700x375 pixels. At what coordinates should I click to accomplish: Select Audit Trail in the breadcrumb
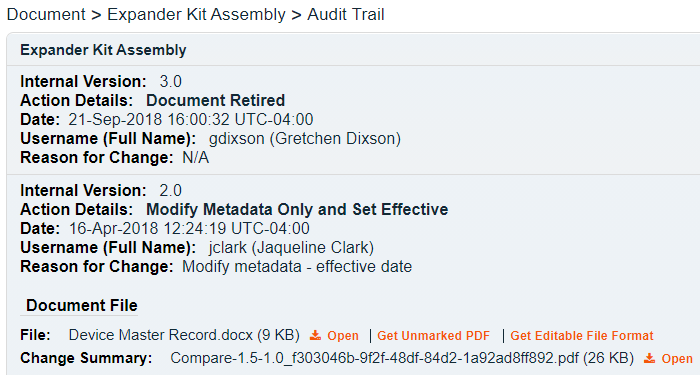(346, 14)
